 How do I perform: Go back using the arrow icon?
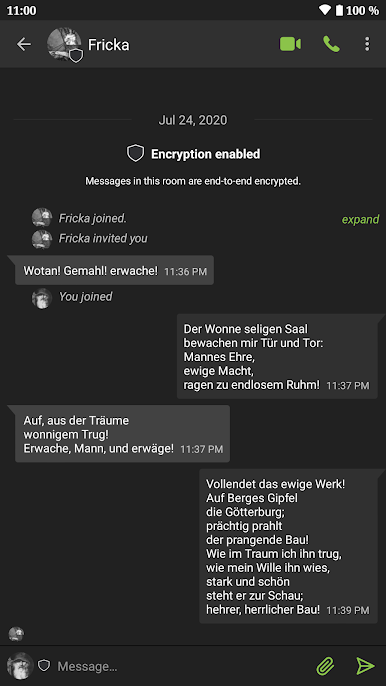pyautogui.click(x=24, y=44)
